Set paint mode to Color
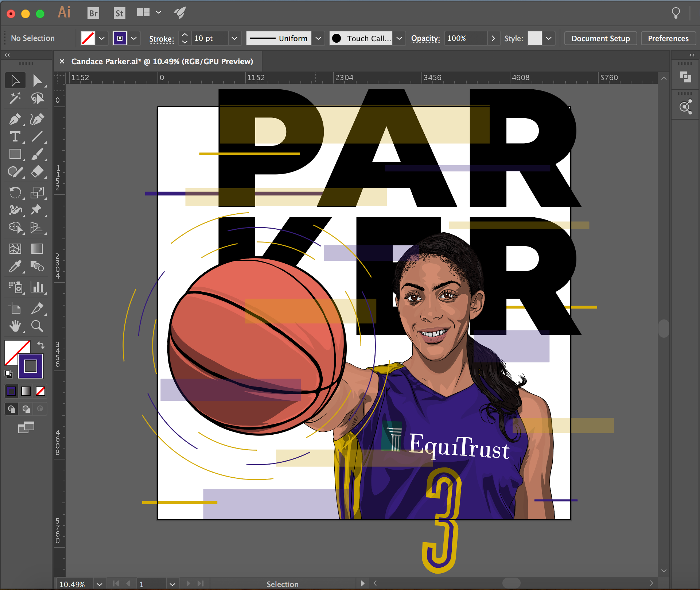 point(11,391)
